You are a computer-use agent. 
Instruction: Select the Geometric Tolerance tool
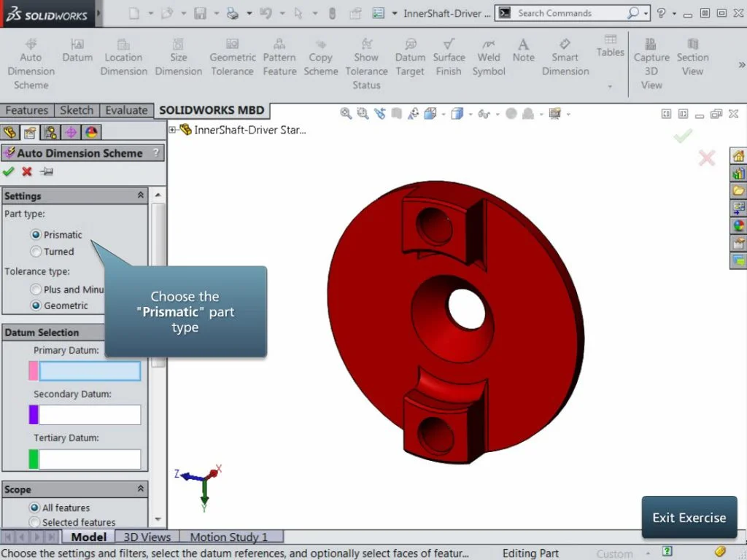tap(233, 57)
